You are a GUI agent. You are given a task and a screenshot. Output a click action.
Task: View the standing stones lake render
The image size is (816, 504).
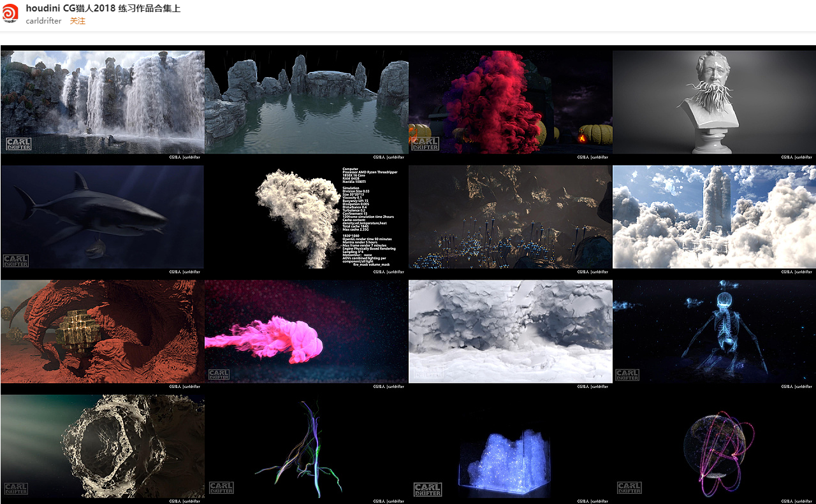(x=306, y=102)
